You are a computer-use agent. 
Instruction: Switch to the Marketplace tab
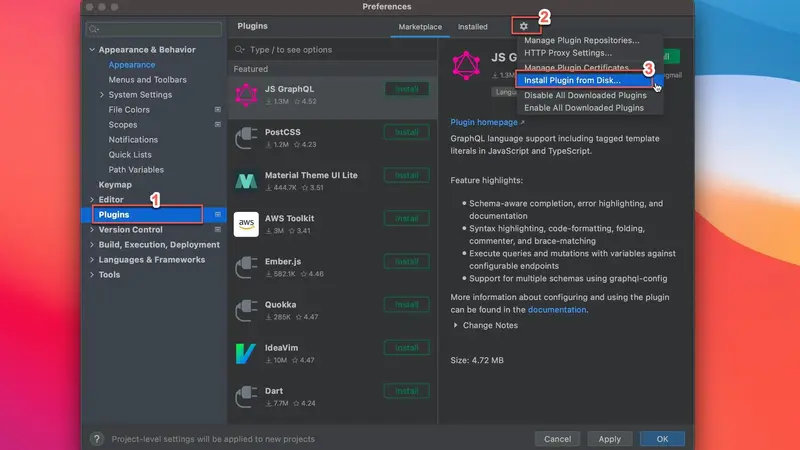(420, 27)
